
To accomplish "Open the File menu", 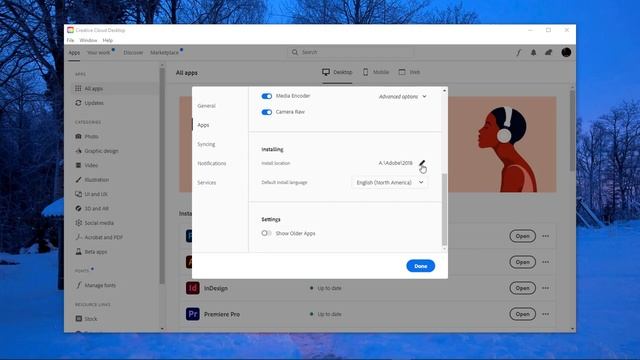I will click(70, 40).
